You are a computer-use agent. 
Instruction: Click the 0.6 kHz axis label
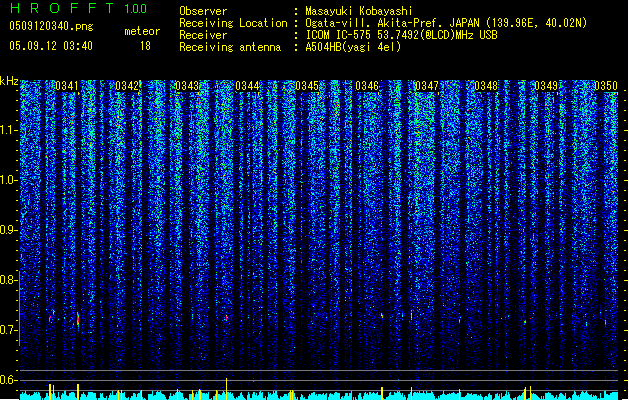tap(9, 380)
